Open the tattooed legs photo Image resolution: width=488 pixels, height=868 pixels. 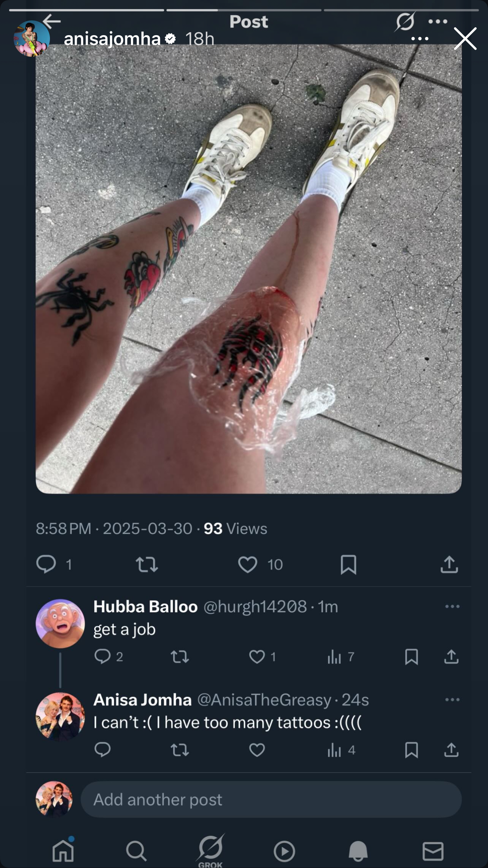249,269
